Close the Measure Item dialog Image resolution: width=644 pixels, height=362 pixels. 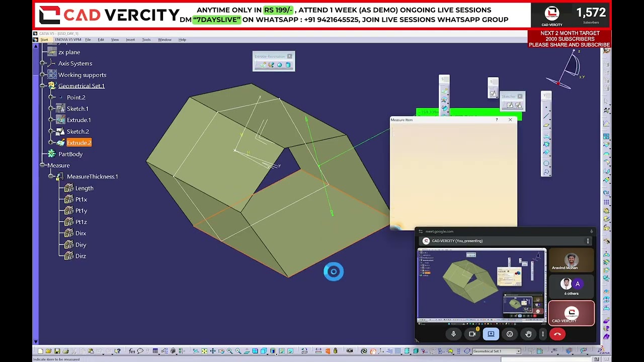coord(510,120)
